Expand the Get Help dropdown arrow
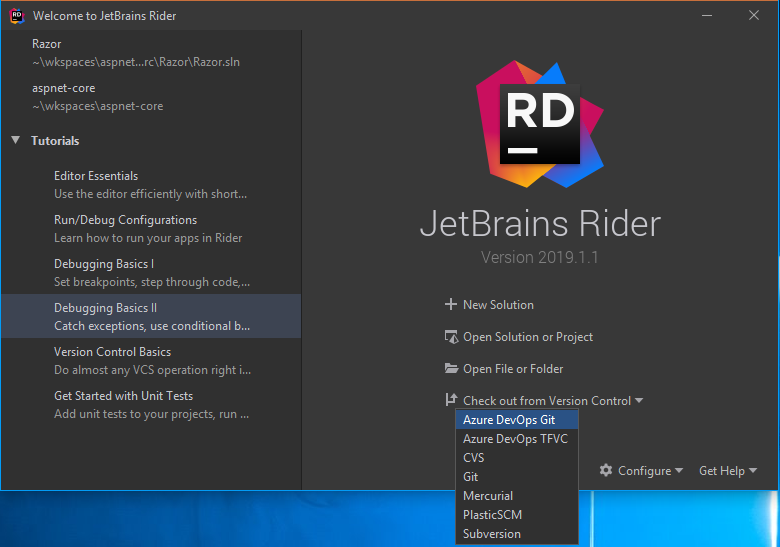Viewport: 780px width, 547px height. pyautogui.click(x=753, y=470)
